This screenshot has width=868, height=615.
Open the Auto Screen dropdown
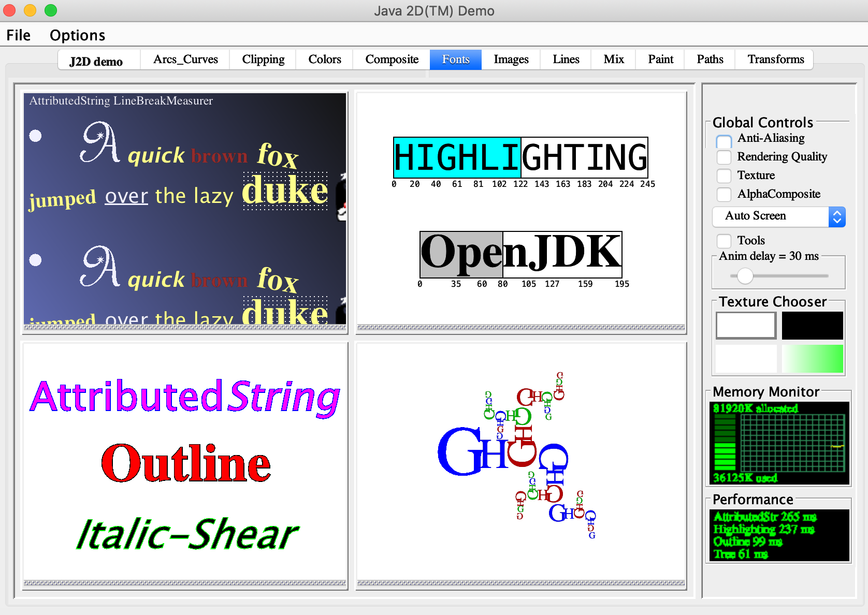click(x=778, y=216)
